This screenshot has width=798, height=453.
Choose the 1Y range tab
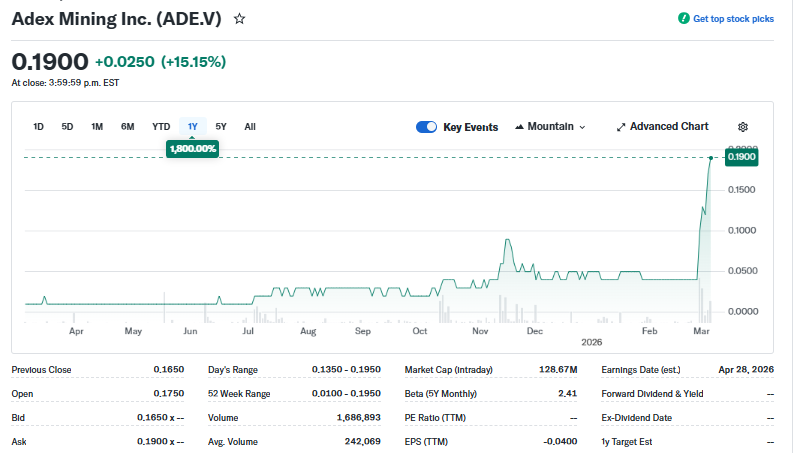coord(192,127)
